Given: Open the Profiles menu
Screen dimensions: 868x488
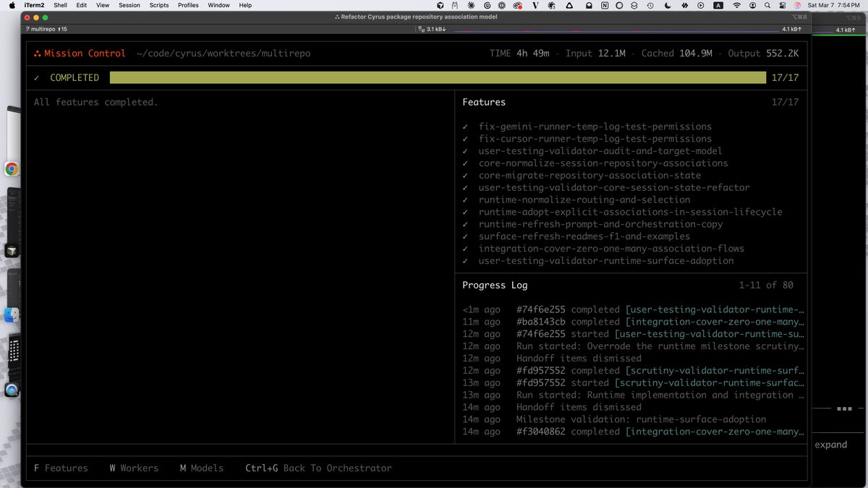Looking at the screenshot, I should (188, 5).
